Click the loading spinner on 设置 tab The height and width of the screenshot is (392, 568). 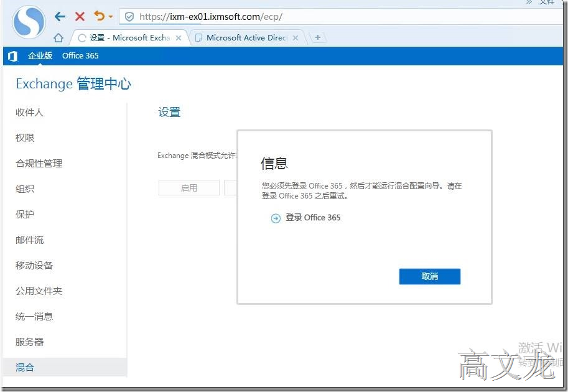[x=82, y=38]
